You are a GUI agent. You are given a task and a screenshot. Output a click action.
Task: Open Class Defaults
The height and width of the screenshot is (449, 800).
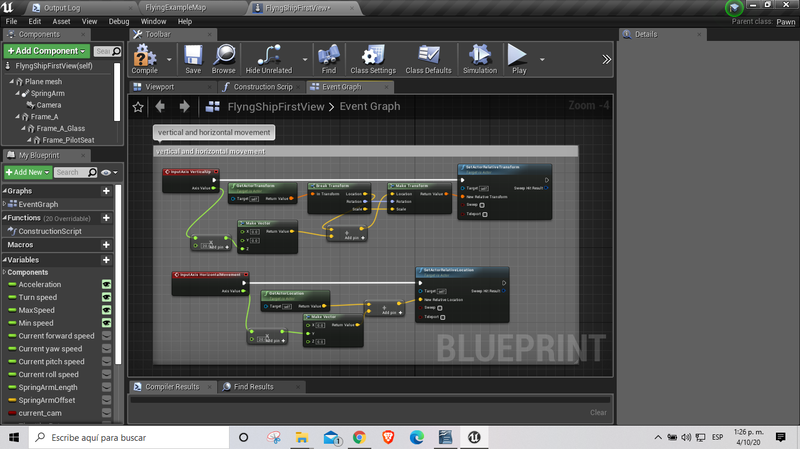click(x=428, y=59)
